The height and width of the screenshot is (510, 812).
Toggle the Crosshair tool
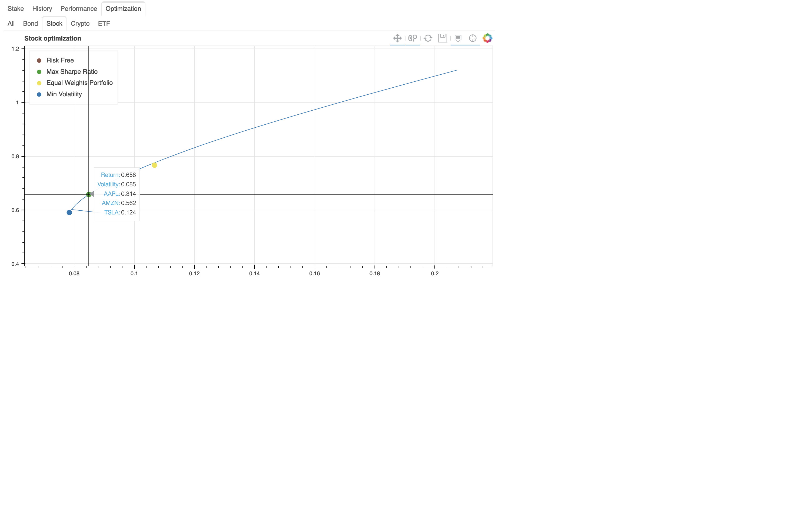pyautogui.click(x=472, y=38)
